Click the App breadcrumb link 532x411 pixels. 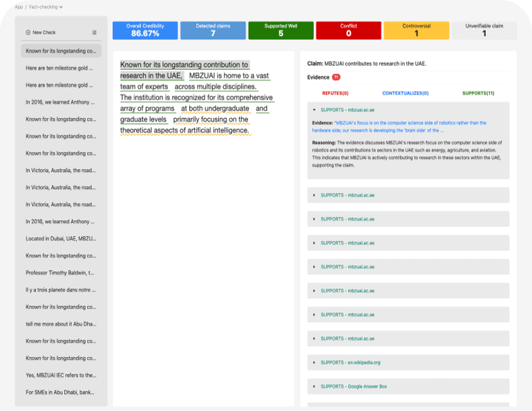pos(19,7)
